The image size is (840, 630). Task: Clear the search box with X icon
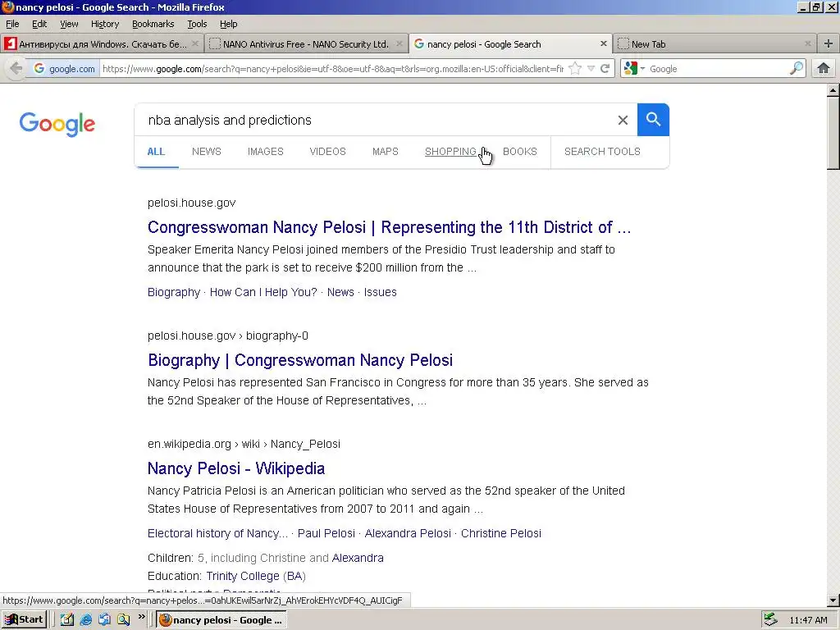click(x=623, y=120)
